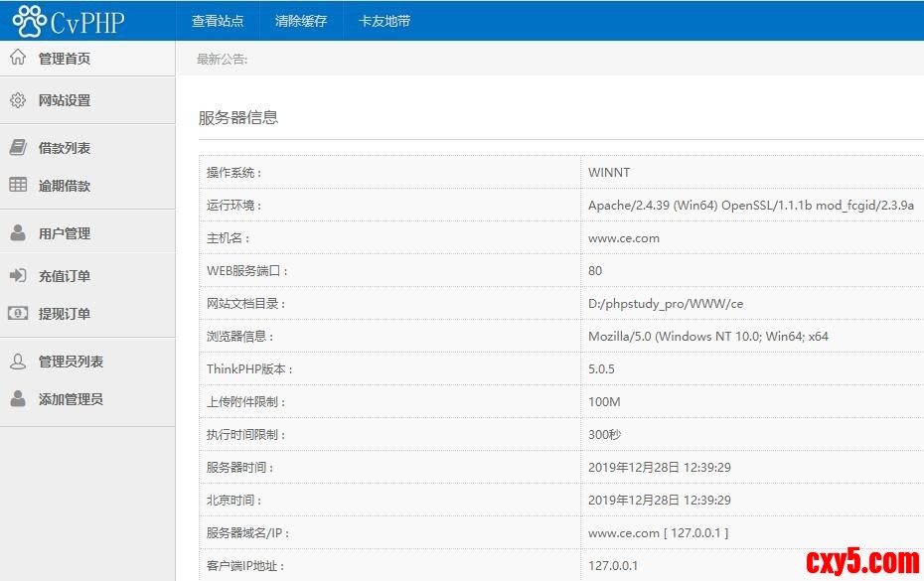This screenshot has height=581, width=924.
Task: Click the home icon beside 管理首页
Action: coord(18,58)
